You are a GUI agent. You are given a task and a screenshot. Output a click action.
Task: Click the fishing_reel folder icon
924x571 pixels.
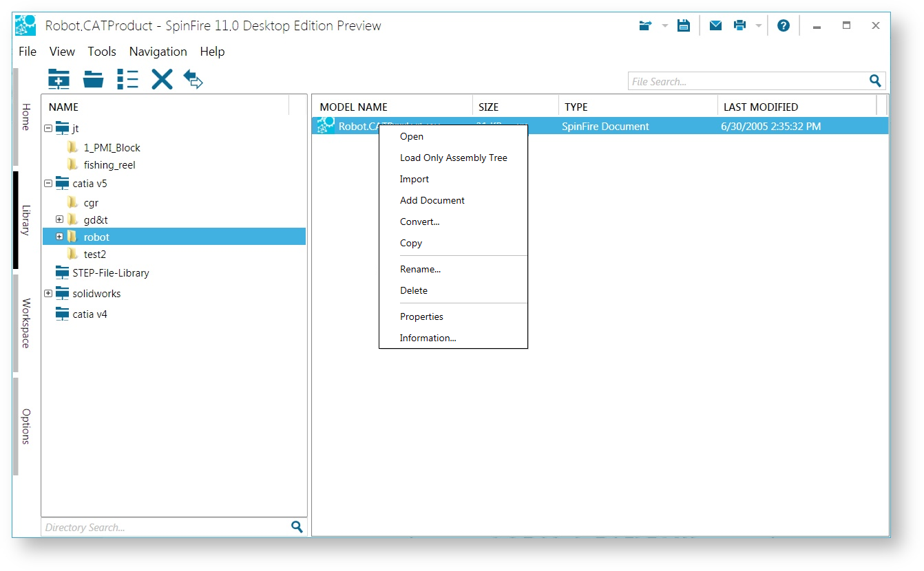pos(73,164)
